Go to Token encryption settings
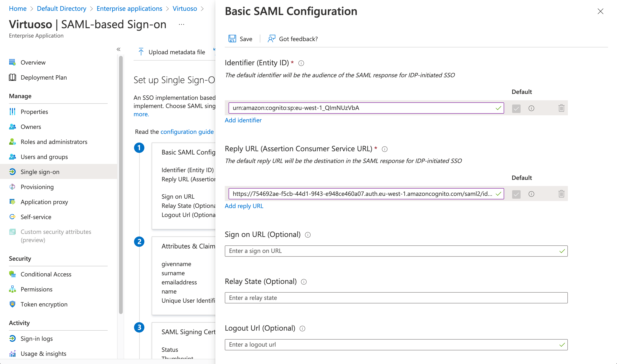 [44, 304]
